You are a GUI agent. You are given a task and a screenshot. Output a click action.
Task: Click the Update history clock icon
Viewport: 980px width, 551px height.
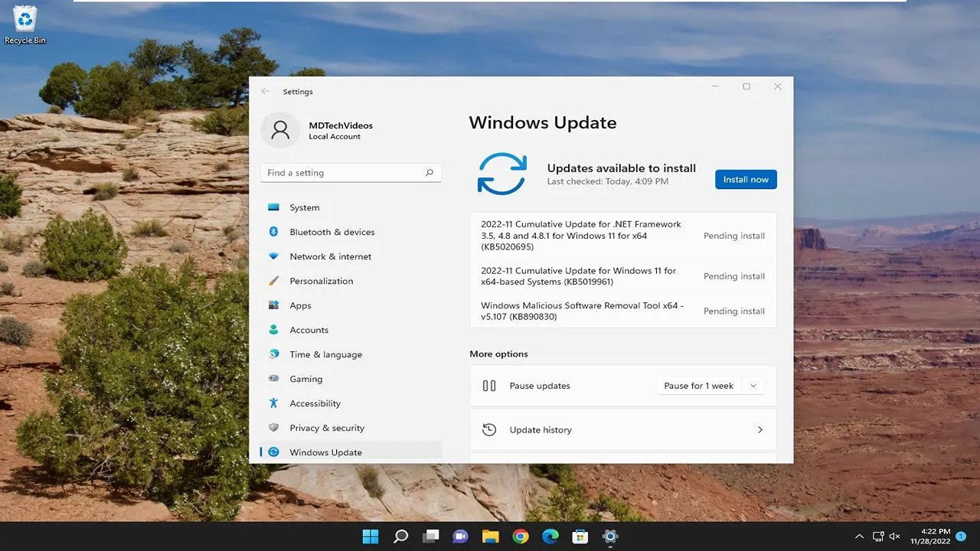(x=489, y=430)
